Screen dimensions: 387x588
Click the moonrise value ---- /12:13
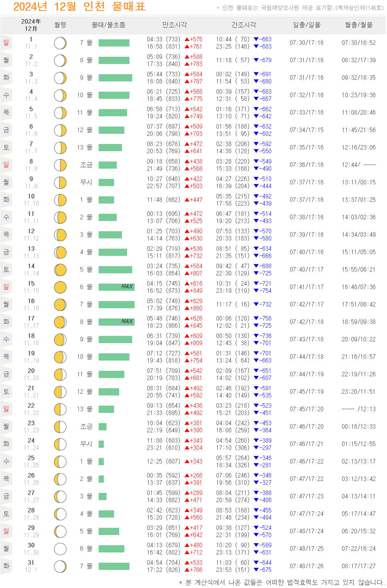coord(359,409)
